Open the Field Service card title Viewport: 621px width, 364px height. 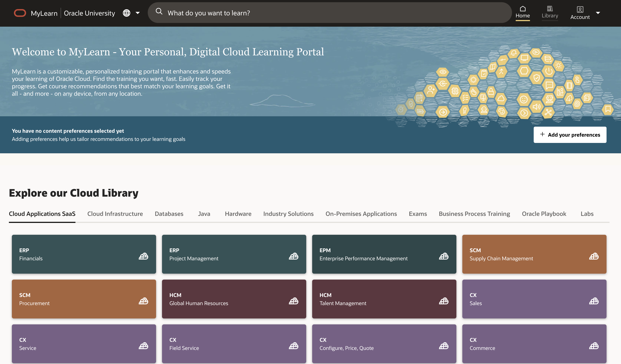click(184, 348)
